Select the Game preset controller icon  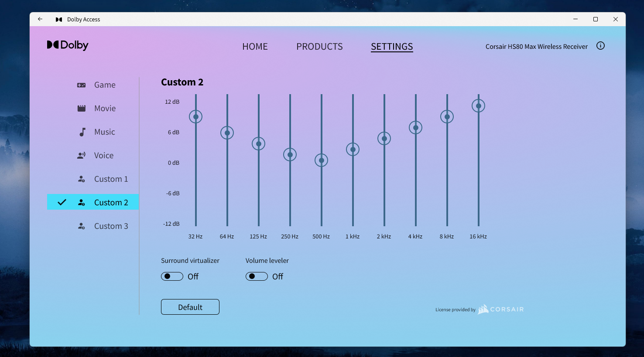(x=81, y=85)
